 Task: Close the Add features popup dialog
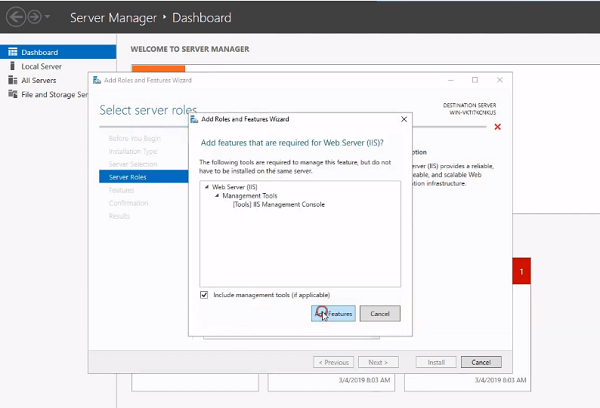point(404,119)
